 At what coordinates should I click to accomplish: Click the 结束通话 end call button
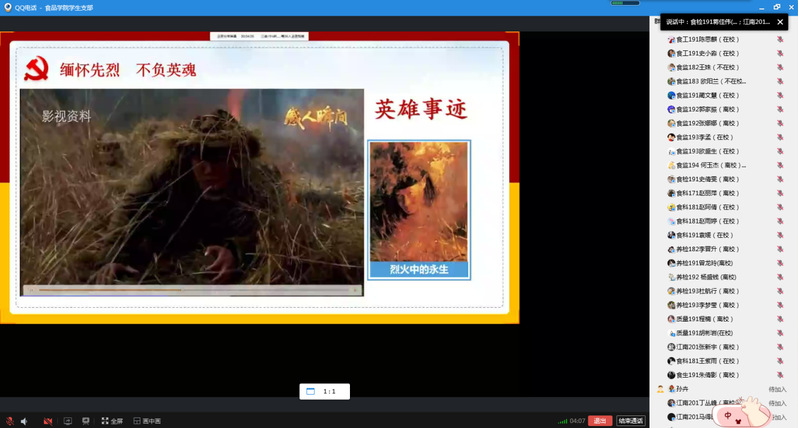[x=631, y=421]
